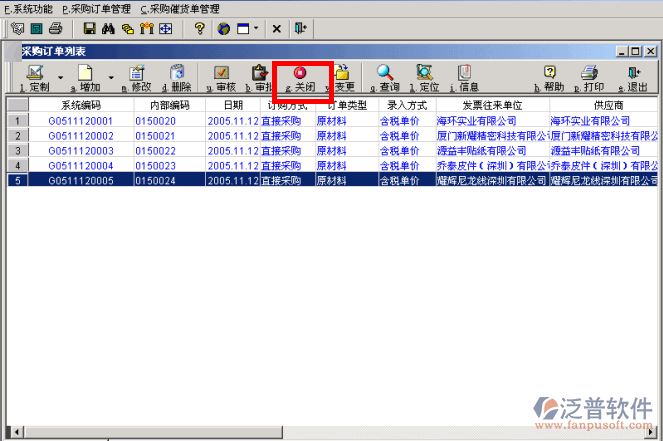Open 查询 (query) magnifier tool

pyautogui.click(x=384, y=73)
